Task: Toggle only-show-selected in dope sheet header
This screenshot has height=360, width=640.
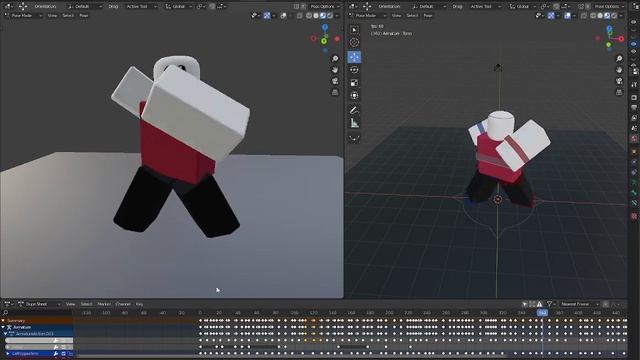Action: (525, 304)
